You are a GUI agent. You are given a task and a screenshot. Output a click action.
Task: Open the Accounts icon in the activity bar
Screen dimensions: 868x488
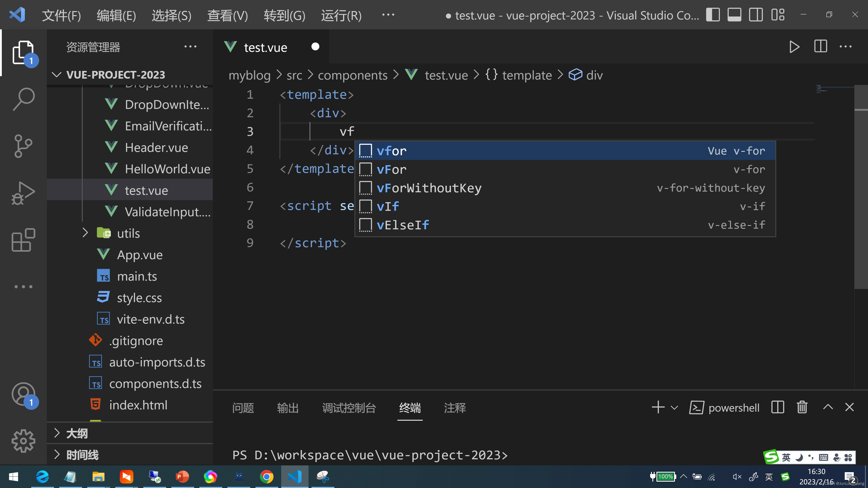[x=23, y=394]
